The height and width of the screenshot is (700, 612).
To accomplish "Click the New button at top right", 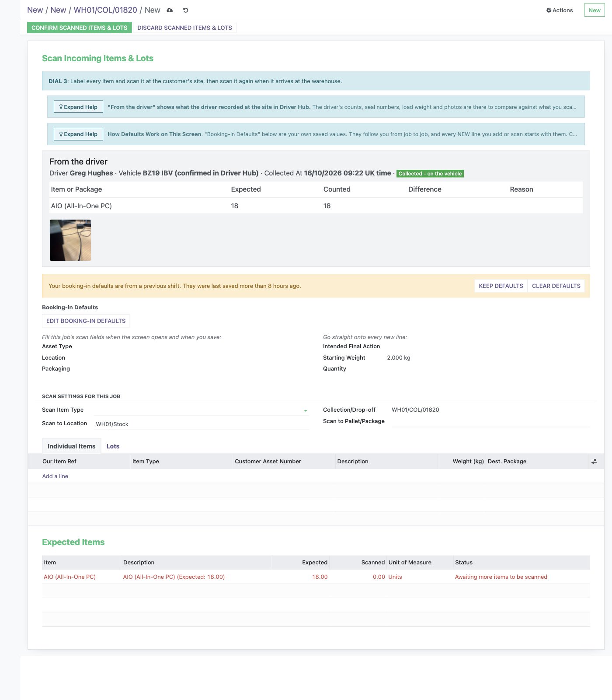I will click(x=594, y=10).
